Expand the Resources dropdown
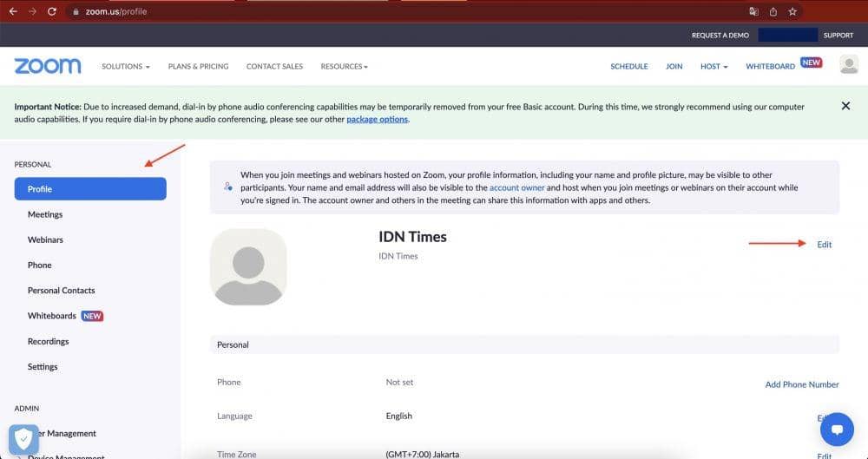This screenshot has height=459, width=868. 345,67
